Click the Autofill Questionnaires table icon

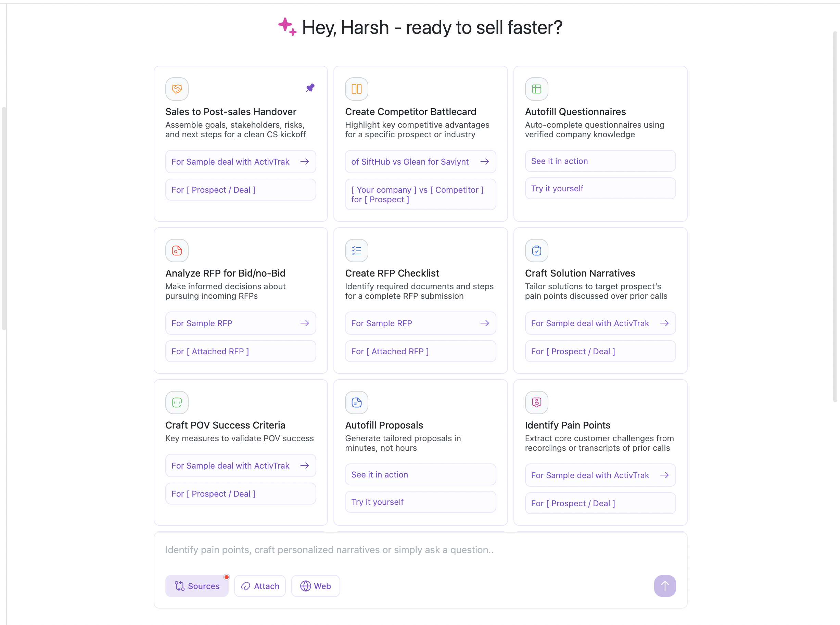click(x=536, y=89)
